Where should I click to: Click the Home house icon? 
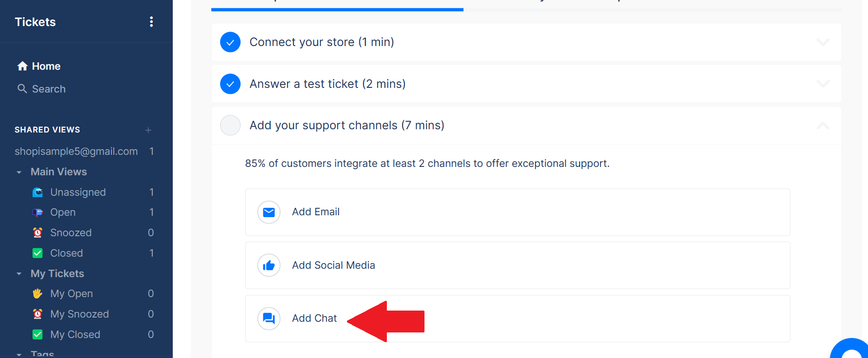pyautogui.click(x=22, y=66)
